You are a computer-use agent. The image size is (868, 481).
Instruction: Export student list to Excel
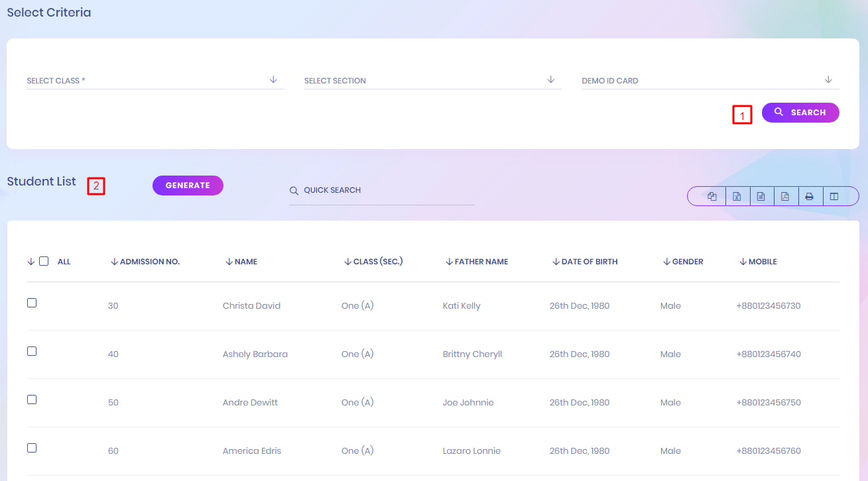737,196
